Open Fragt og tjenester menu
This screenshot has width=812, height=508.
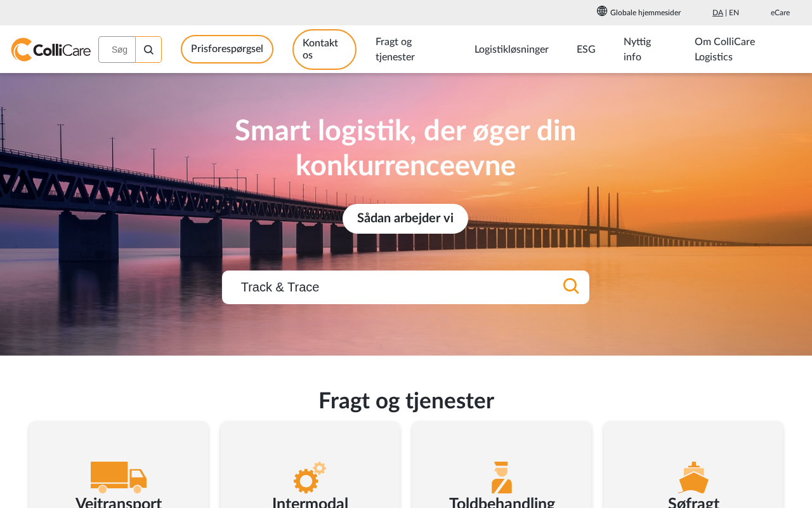tap(395, 50)
